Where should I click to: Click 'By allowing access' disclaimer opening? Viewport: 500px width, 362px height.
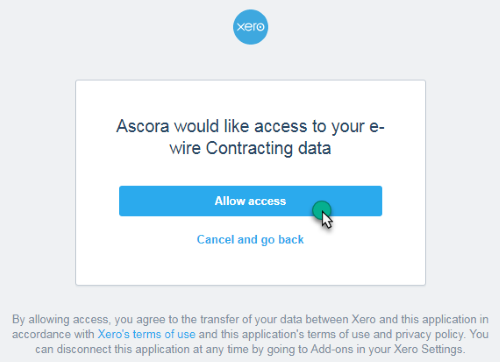pos(60,319)
